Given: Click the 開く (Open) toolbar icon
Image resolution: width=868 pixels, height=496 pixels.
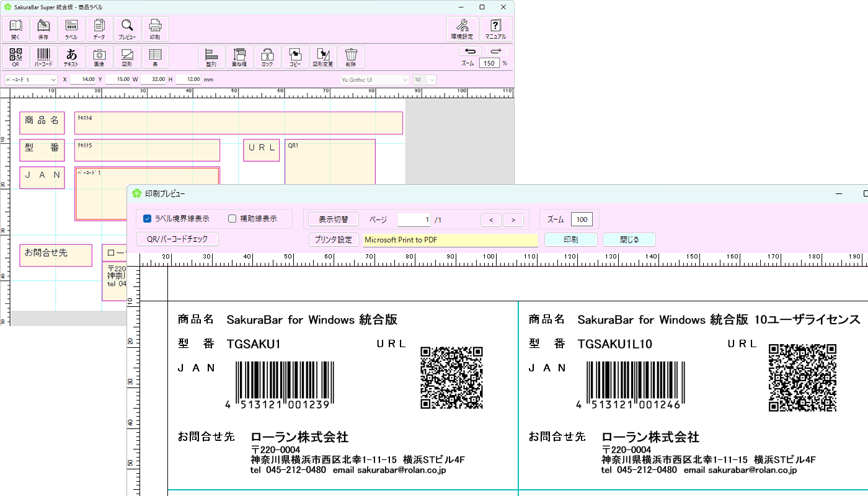Looking at the screenshot, I should pos(15,29).
